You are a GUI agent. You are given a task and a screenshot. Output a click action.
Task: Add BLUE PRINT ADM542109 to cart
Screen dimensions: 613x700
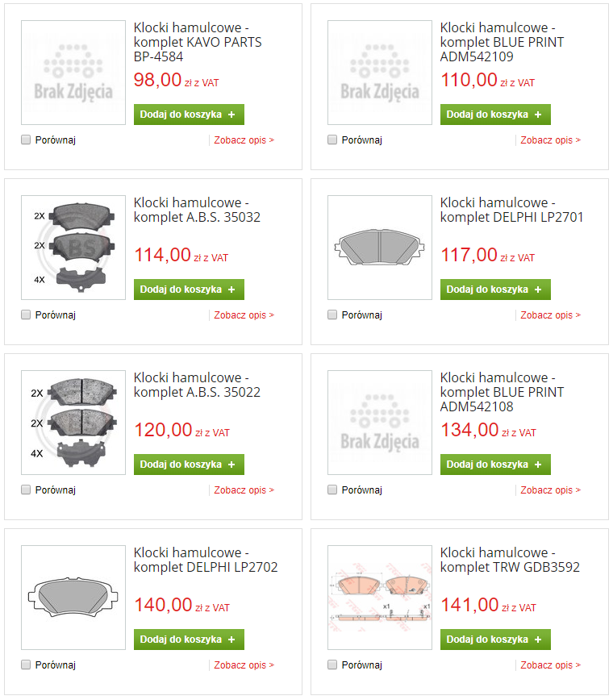click(x=495, y=115)
